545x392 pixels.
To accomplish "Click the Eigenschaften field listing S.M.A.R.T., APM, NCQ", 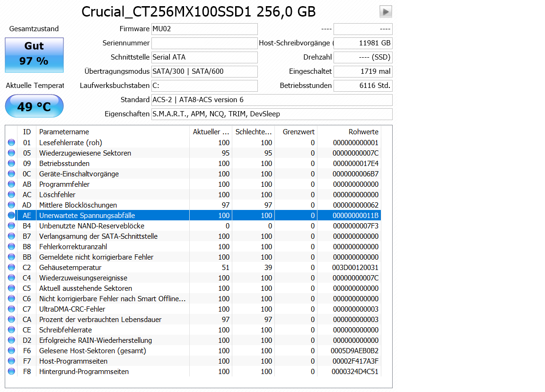I will [272, 114].
